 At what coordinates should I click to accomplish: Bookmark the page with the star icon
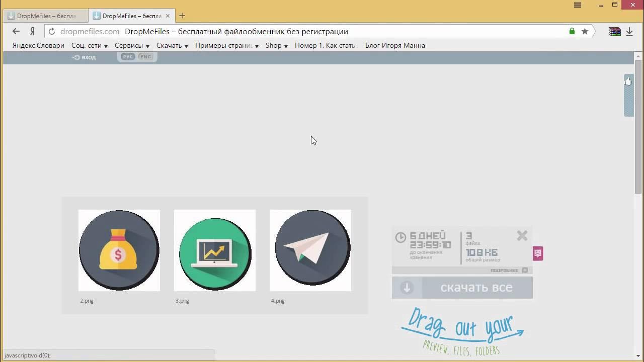coord(585,31)
